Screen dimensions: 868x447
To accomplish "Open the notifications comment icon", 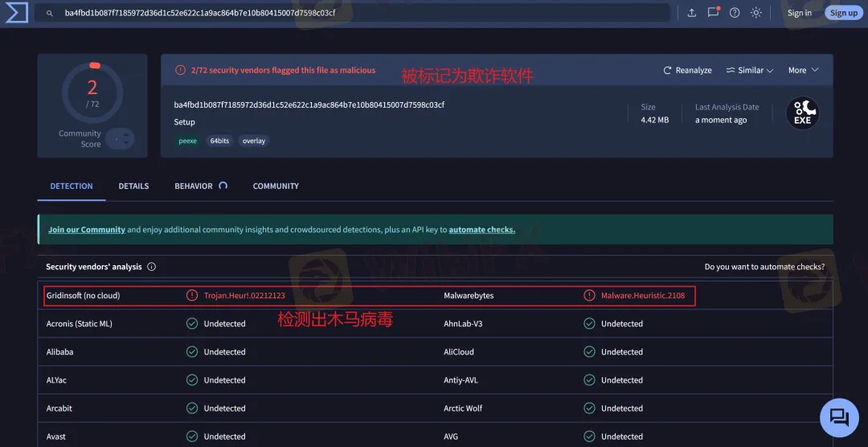I will click(713, 12).
